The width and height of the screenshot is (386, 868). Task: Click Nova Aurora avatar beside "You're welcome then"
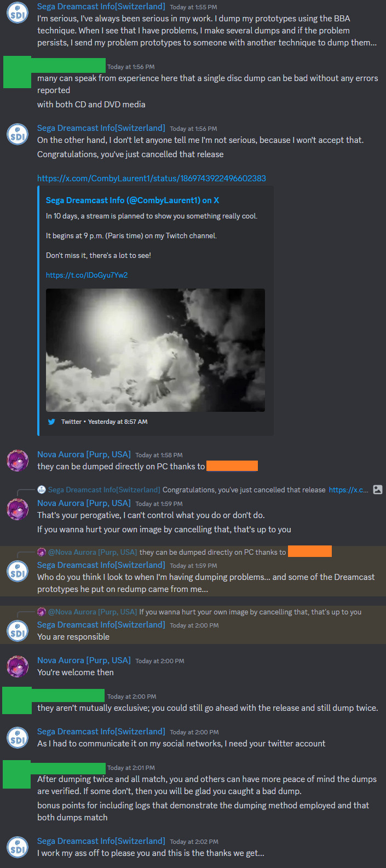pyautogui.click(x=18, y=666)
